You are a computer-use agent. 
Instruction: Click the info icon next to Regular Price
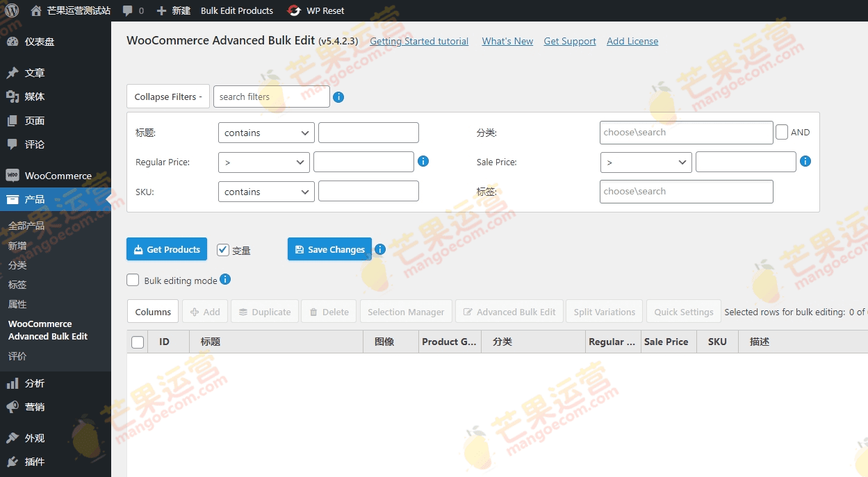click(423, 161)
